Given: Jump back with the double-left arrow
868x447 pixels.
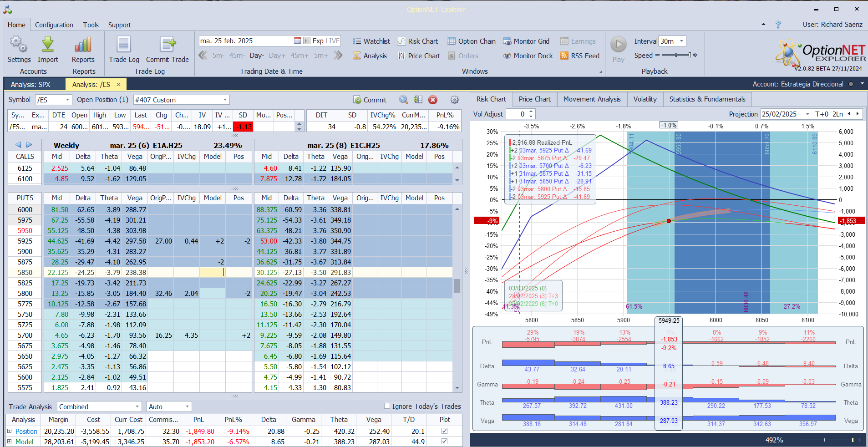Looking at the screenshot, I should [x=203, y=56].
